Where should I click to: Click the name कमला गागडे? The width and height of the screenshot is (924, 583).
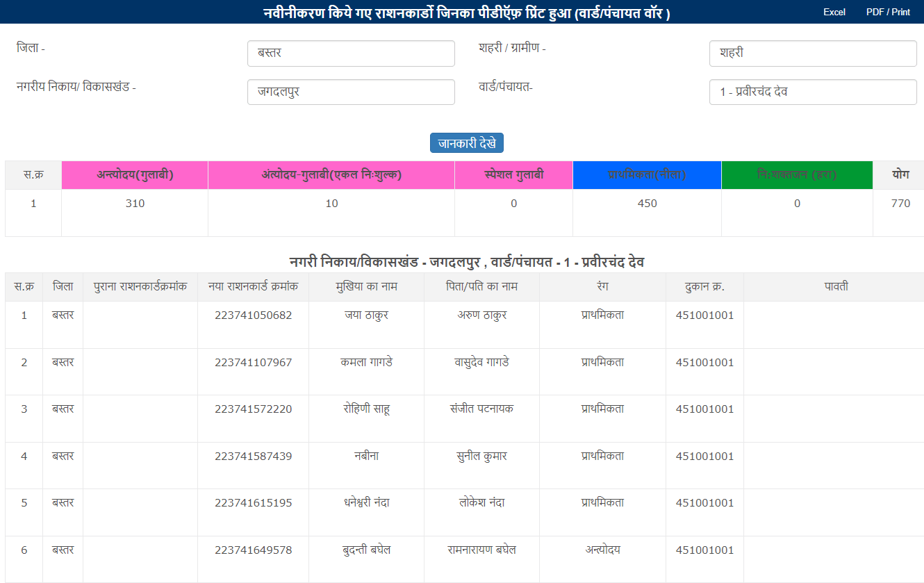click(x=366, y=363)
